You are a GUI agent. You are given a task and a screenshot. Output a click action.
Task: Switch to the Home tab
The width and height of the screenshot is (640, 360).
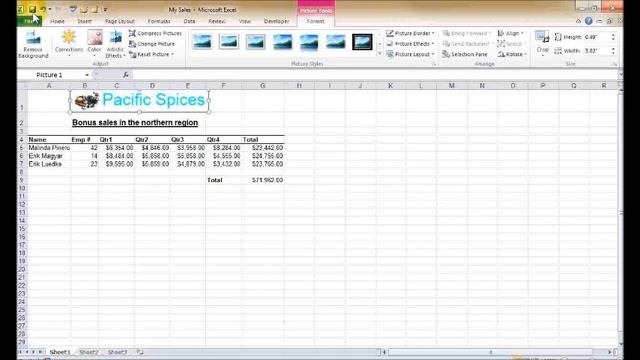click(x=57, y=21)
